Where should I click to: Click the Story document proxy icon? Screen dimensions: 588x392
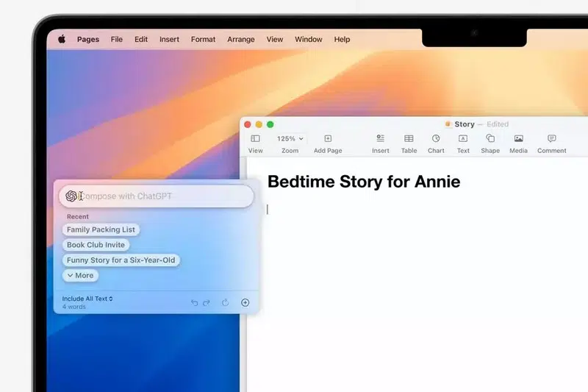(448, 124)
